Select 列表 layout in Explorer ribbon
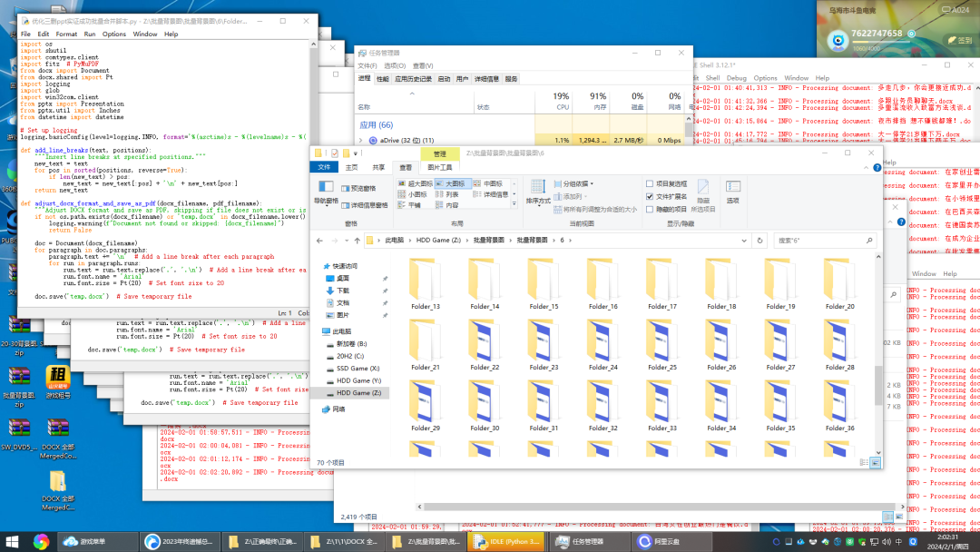 coord(447,194)
